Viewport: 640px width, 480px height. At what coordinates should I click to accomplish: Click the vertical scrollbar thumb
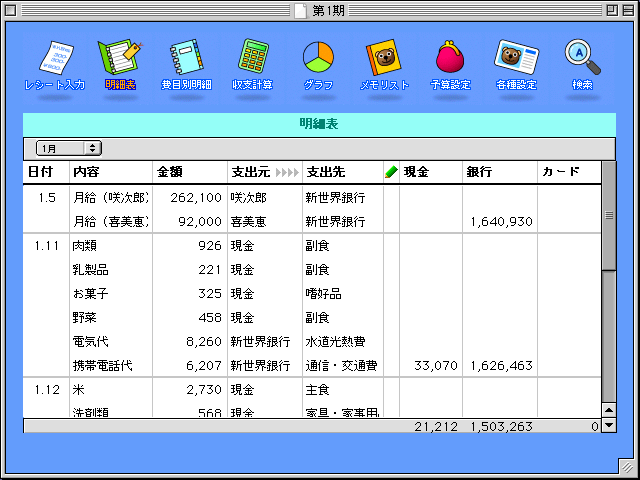609,216
